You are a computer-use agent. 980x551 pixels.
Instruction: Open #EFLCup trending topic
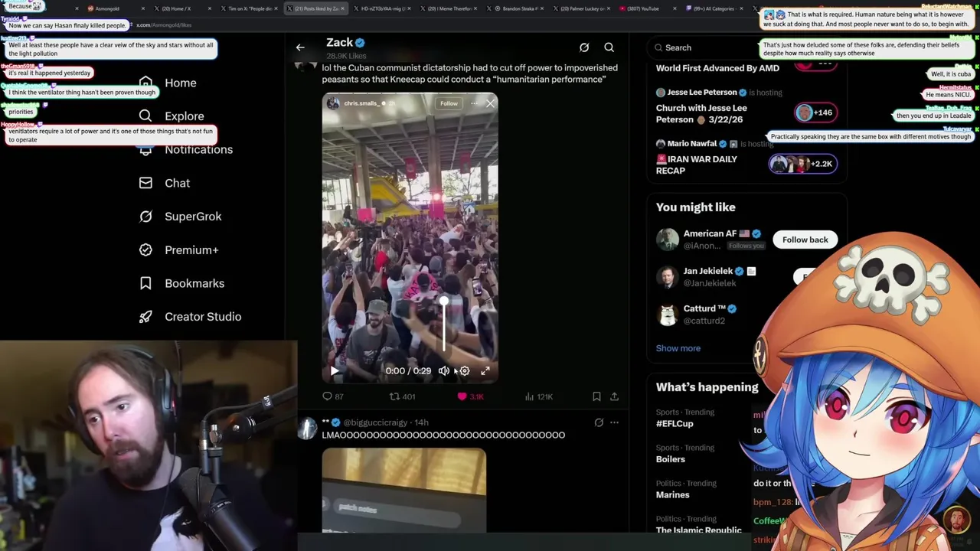[675, 423]
